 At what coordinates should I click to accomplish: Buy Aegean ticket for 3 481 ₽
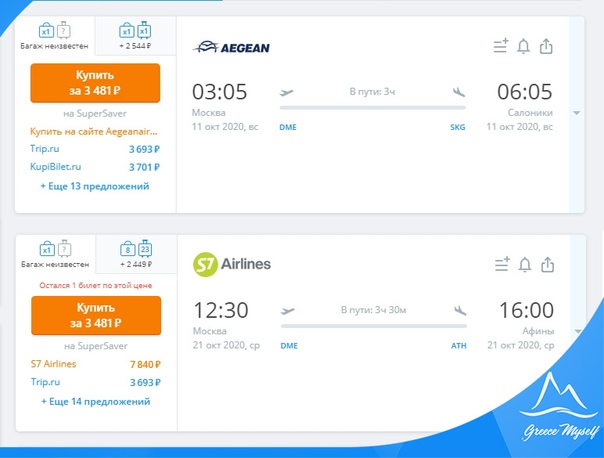[x=95, y=83]
